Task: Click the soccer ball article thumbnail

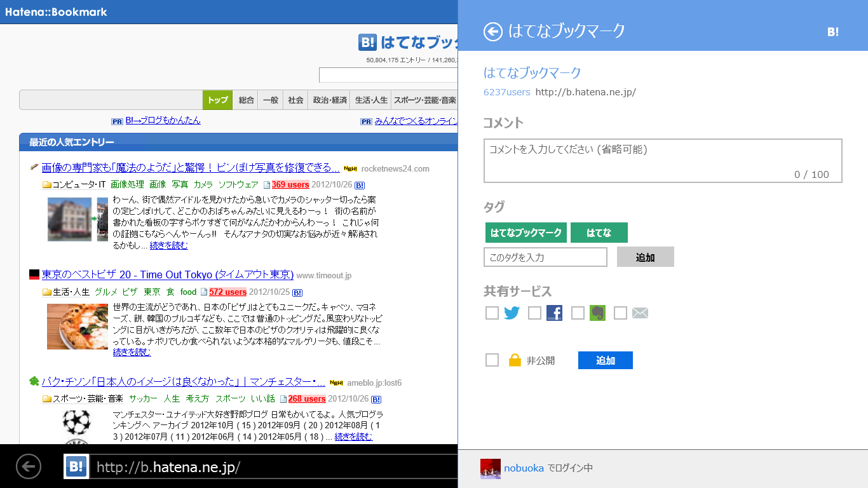Action: point(77,427)
